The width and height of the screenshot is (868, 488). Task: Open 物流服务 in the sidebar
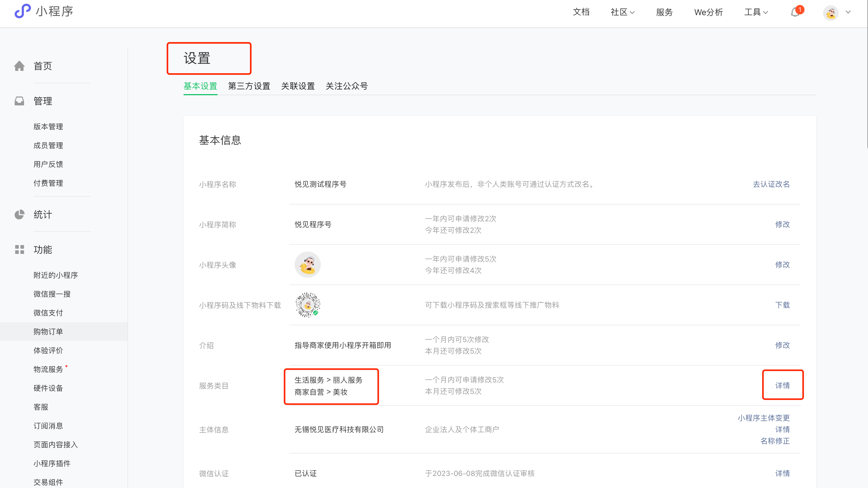[48, 369]
